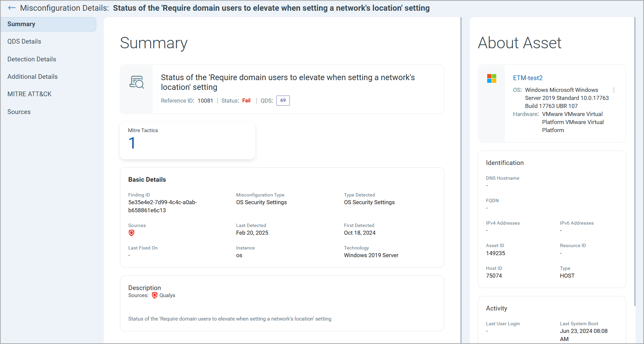Click the Qualys source icon under Sources
The height and width of the screenshot is (344, 644).
pos(132,233)
